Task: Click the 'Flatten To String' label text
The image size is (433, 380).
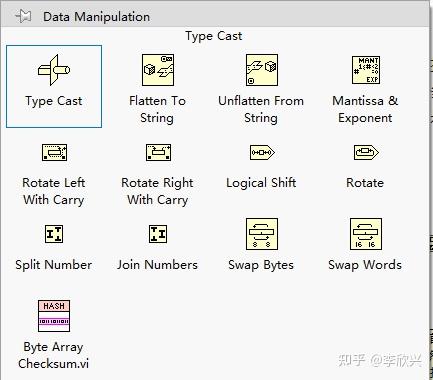Action: tap(157, 109)
